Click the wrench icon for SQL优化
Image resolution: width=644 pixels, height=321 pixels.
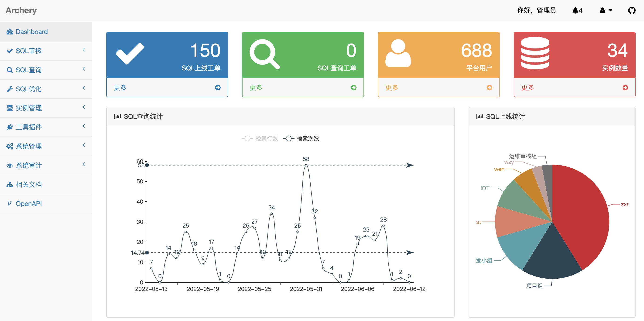pyautogui.click(x=10, y=89)
